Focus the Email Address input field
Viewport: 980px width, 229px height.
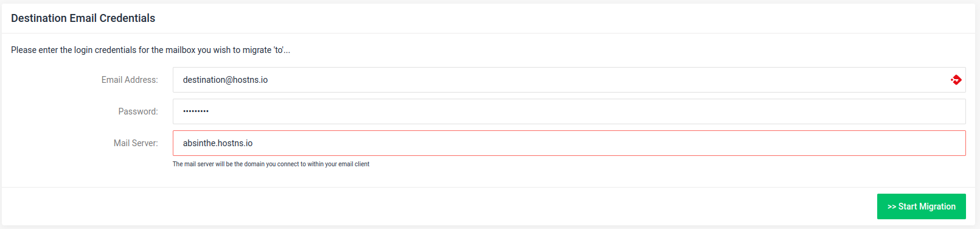click(x=569, y=80)
